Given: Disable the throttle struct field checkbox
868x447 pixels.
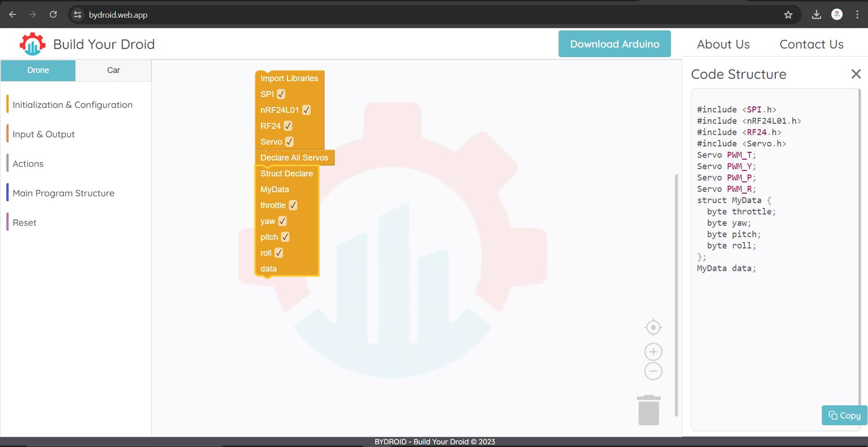Looking at the screenshot, I should coord(293,206).
